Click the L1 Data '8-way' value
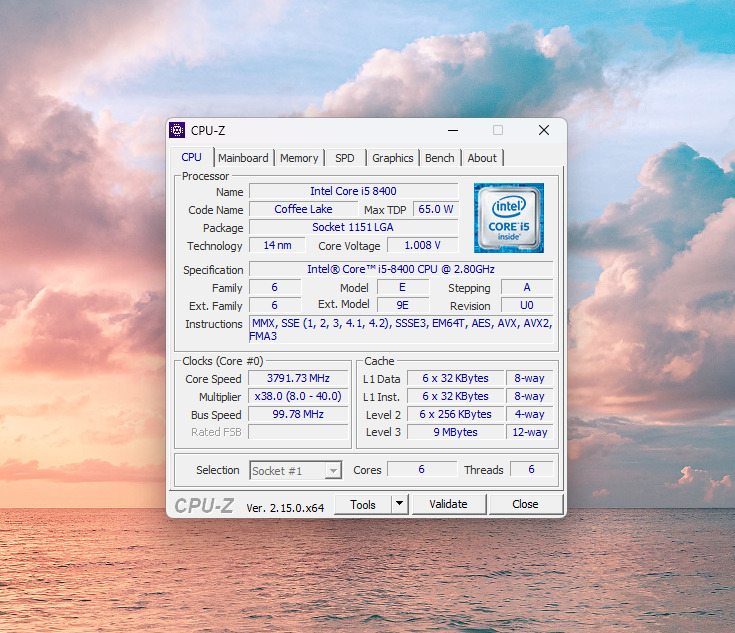The width and height of the screenshot is (735, 633). click(x=530, y=378)
